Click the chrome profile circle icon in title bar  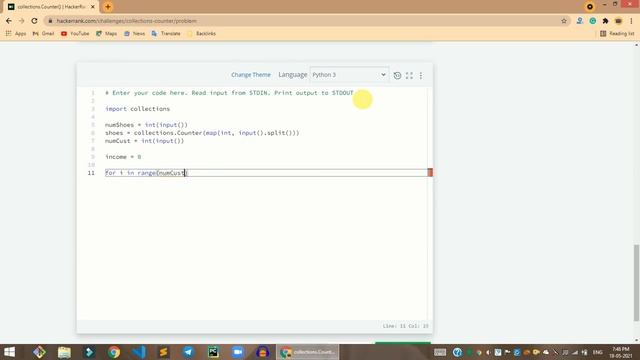[589, 7]
